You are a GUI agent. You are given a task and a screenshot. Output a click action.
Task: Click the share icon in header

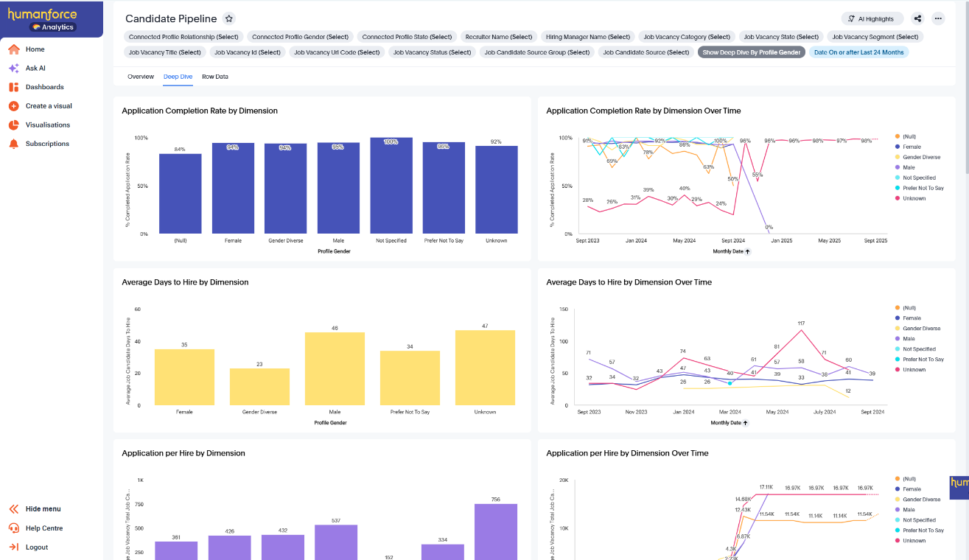(917, 19)
